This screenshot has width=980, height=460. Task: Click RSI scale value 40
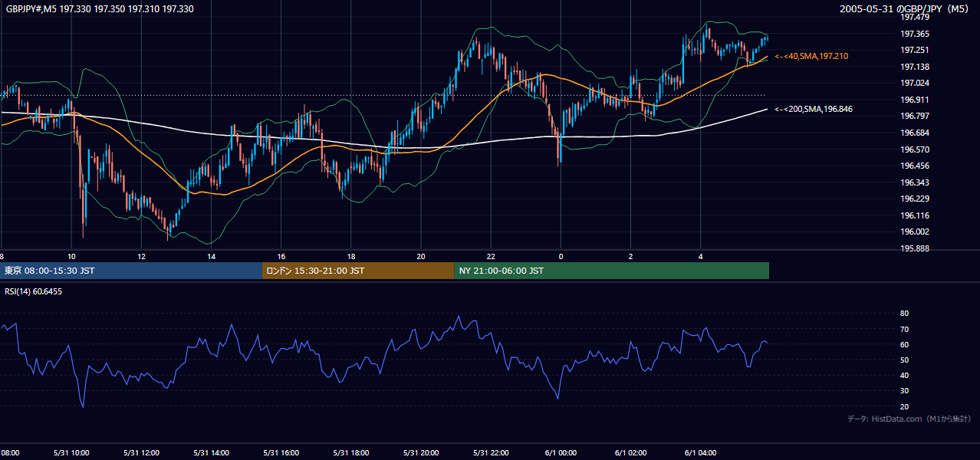pos(904,375)
